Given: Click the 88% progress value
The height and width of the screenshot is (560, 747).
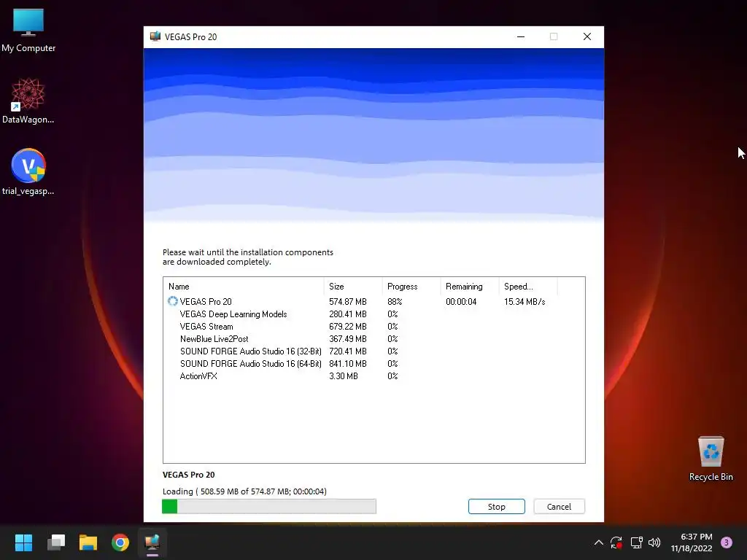Looking at the screenshot, I should click(395, 301).
